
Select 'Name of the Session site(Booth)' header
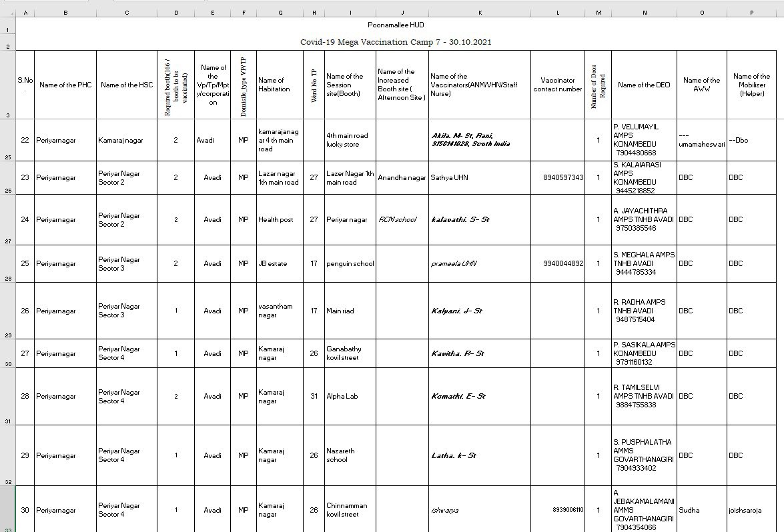(x=350, y=85)
